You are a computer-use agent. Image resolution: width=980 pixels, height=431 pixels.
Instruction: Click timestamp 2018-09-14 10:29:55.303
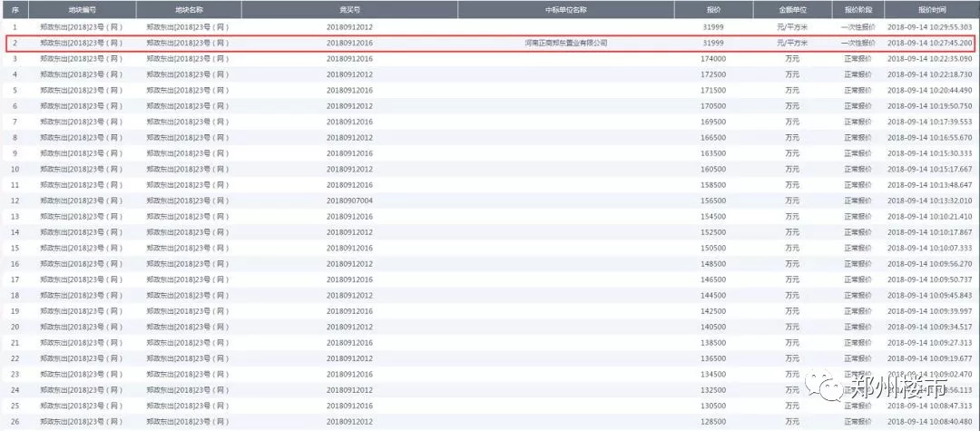(x=929, y=27)
